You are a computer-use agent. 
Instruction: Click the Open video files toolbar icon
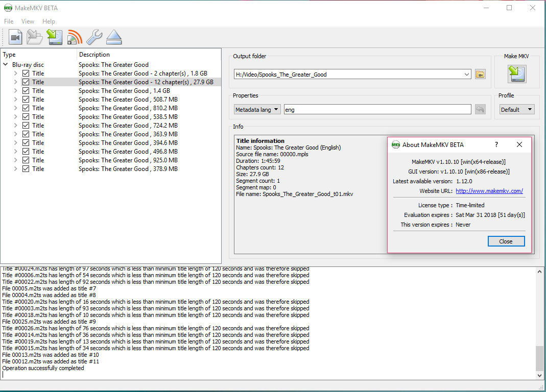(15, 37)
